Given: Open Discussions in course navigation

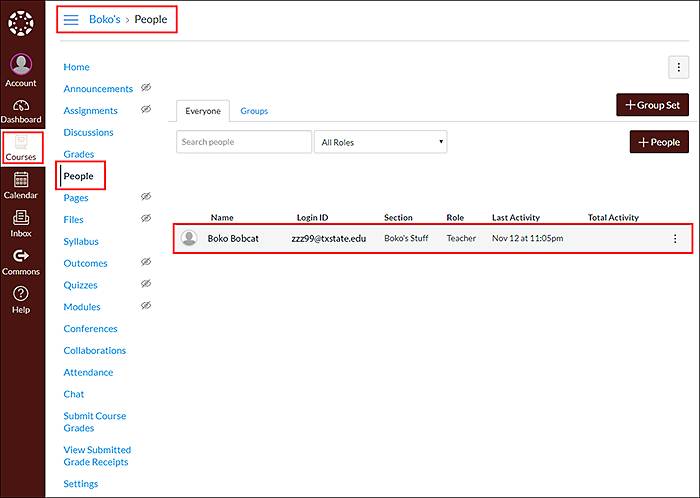Looking at the screenshot, I should click(x=88, y=133).
